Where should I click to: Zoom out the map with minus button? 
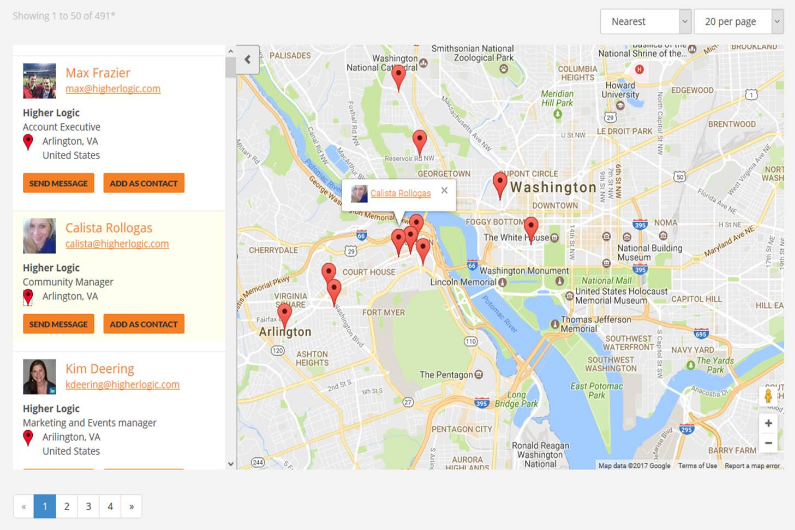pyautogui.click(x=768, y=443)
